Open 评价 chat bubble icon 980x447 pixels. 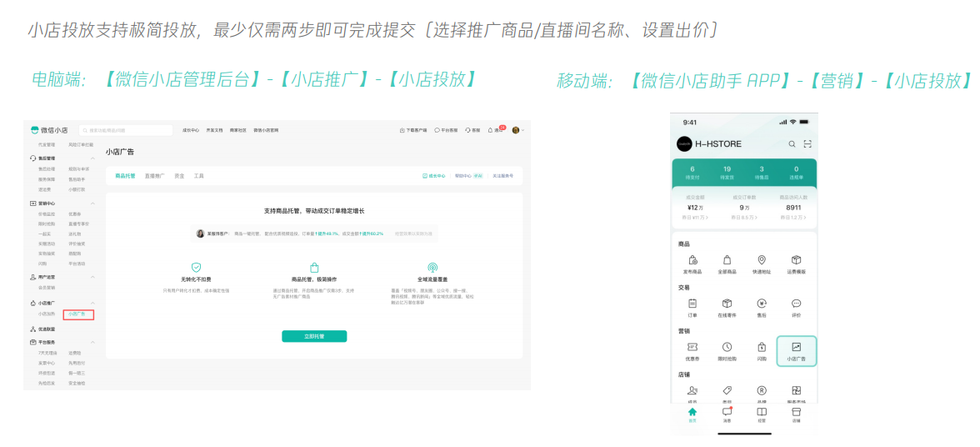(x=797, y=304)
